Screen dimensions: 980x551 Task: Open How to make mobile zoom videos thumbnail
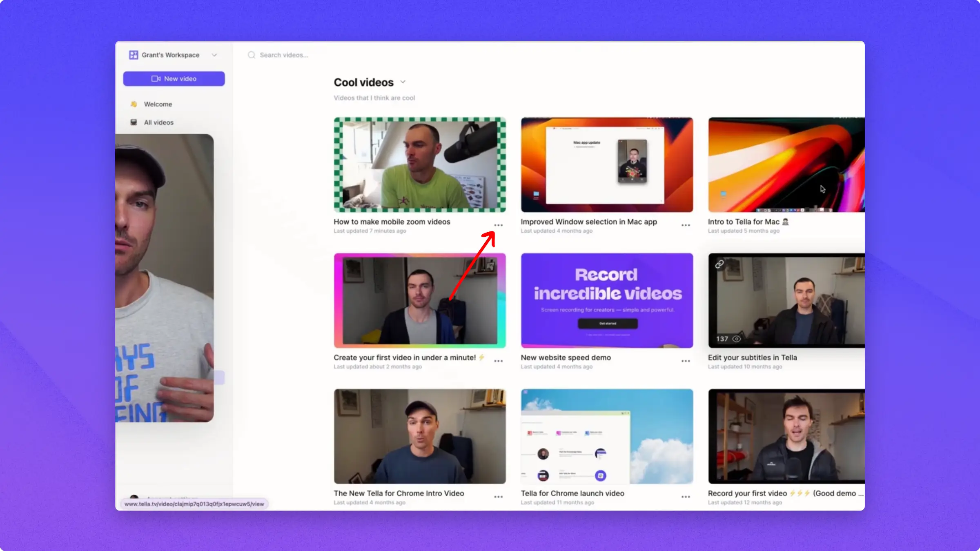420,165
